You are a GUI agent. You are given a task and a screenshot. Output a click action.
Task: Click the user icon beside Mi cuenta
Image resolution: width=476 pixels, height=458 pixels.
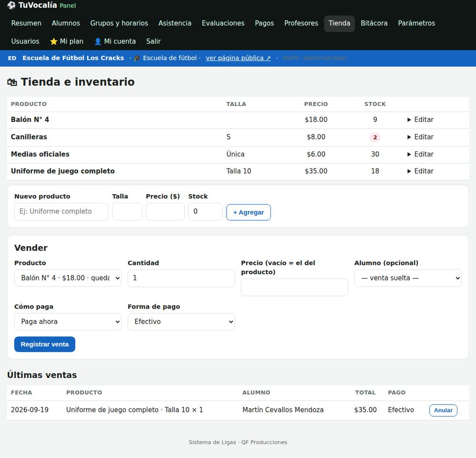tap(98, 41)
